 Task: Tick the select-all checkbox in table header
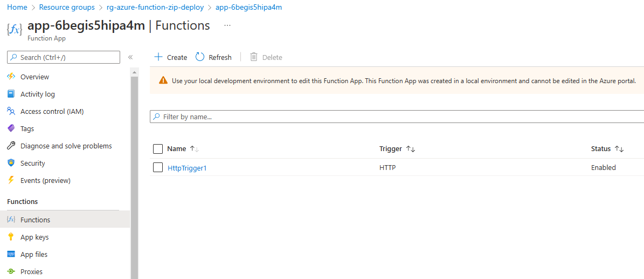pyautogui.click(x=158, y=149)
